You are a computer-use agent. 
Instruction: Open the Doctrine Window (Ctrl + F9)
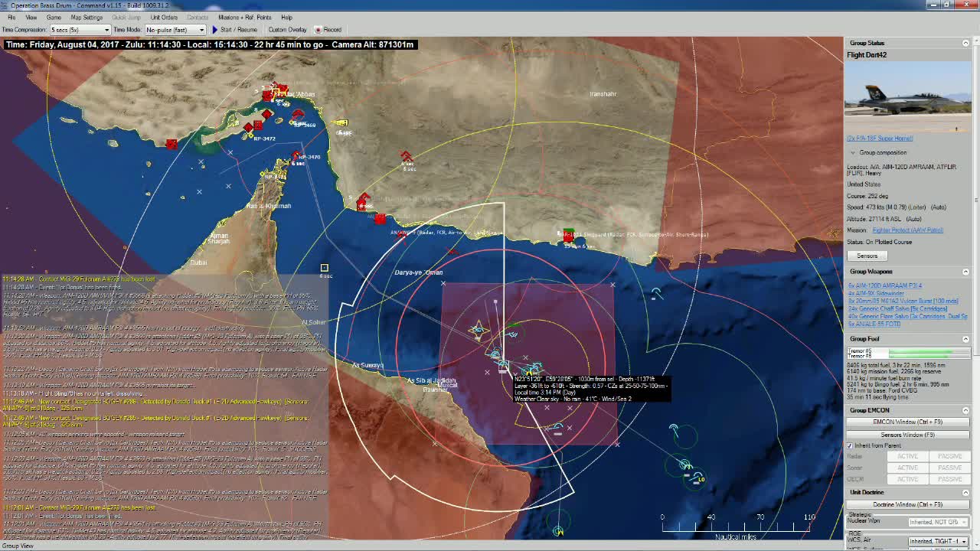[x=907, y=504]
